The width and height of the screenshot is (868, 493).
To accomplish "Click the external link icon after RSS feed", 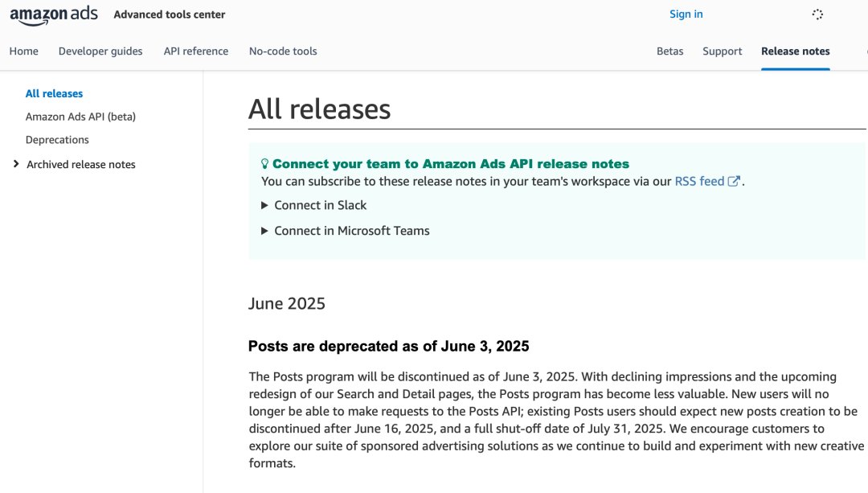I will pyautogui.click(x=734, y=182).
